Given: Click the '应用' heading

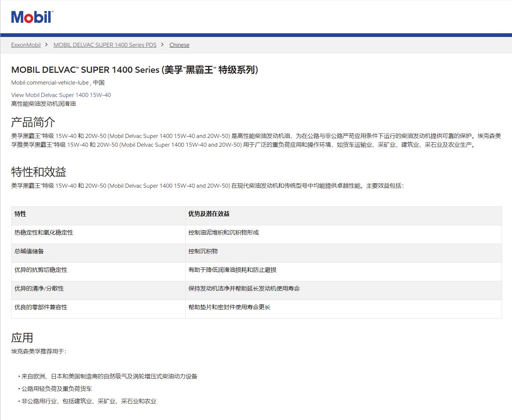Looking at the screenshot, I should pos(22,338).
